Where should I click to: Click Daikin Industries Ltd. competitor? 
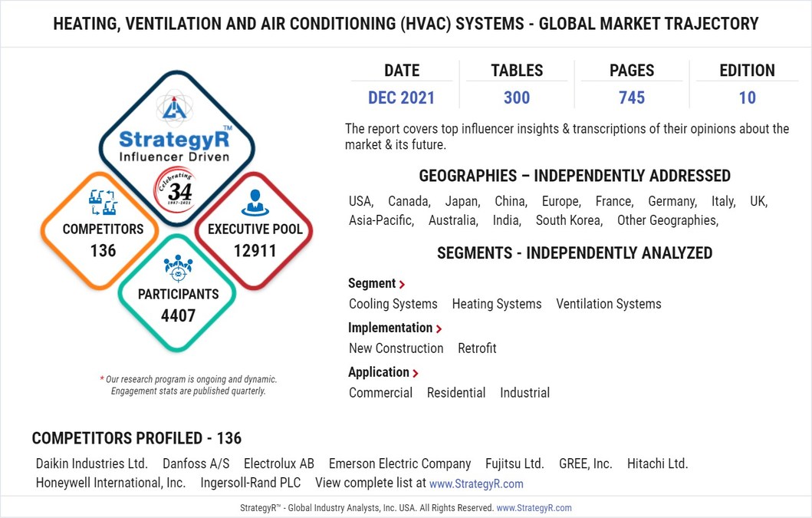point(92,464)
